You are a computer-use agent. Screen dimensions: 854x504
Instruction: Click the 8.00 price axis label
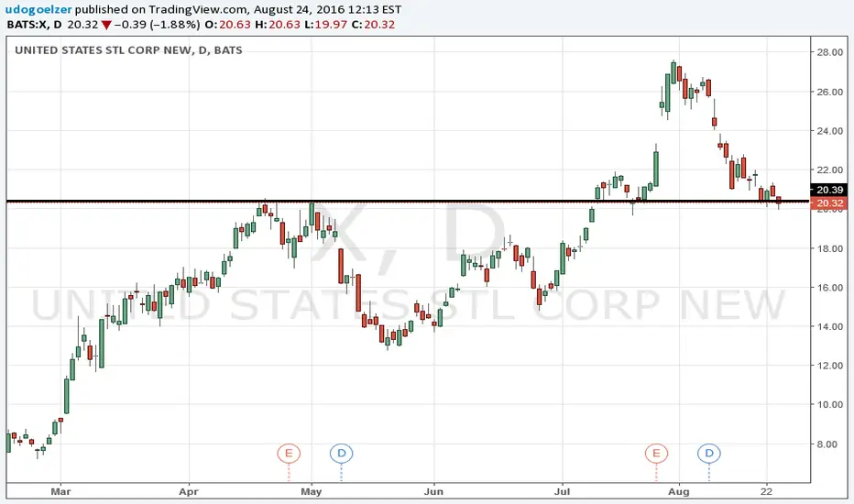tap(827, 444)
